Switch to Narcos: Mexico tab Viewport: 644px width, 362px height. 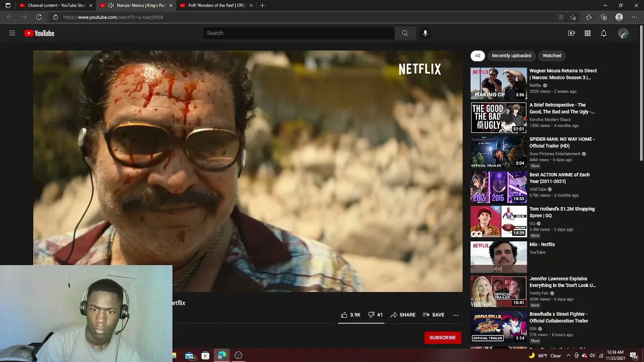click(x=136, y=6)
